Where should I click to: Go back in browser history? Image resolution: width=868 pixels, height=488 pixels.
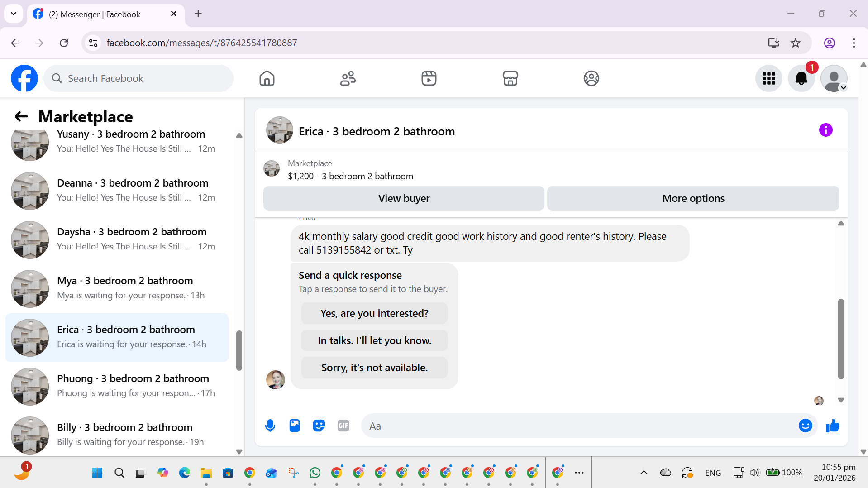tap(15, 43)
